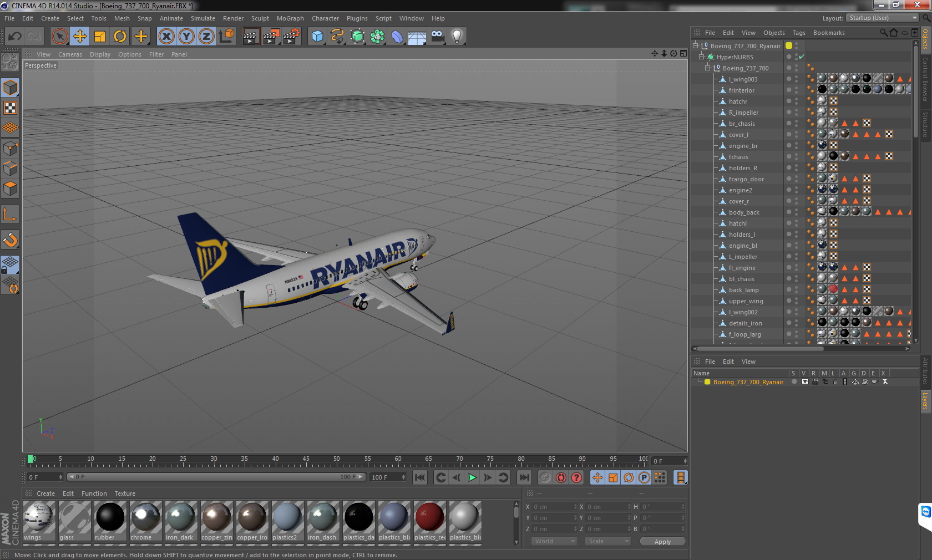This screenshot has height=560, width=932.
Task: Open the Scale mode dropdown
Action: click(608, 541)
